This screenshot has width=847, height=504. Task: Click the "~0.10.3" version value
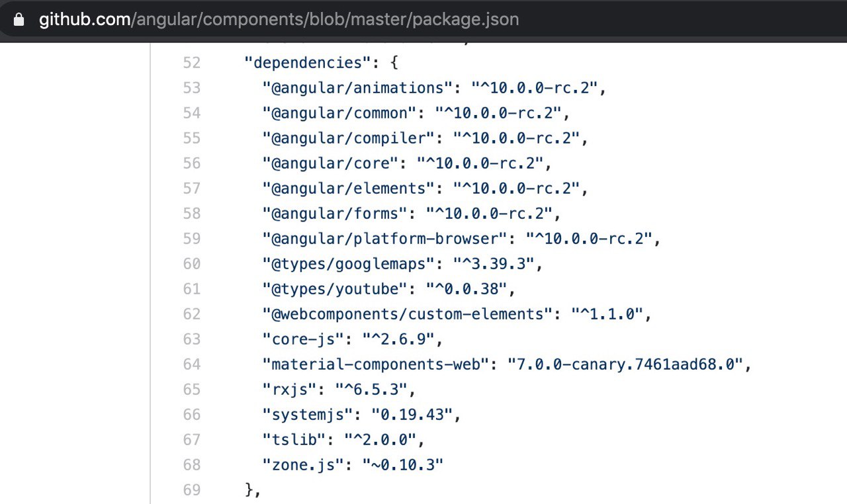click(402, 465)
